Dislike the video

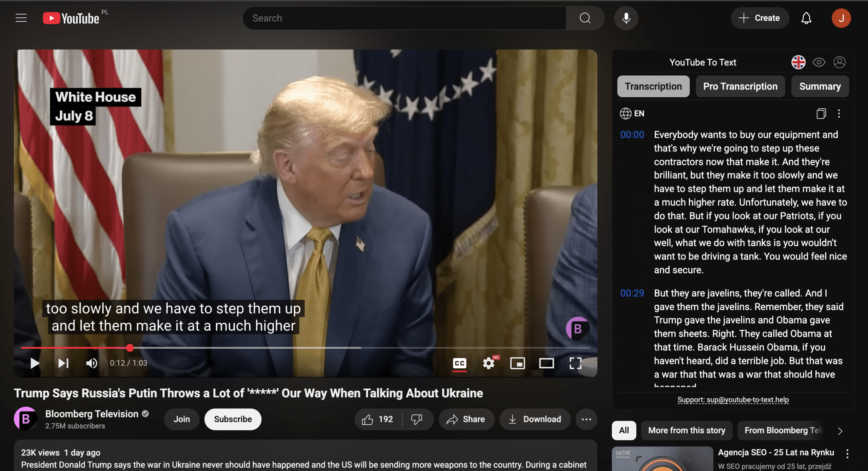point(417,419)
